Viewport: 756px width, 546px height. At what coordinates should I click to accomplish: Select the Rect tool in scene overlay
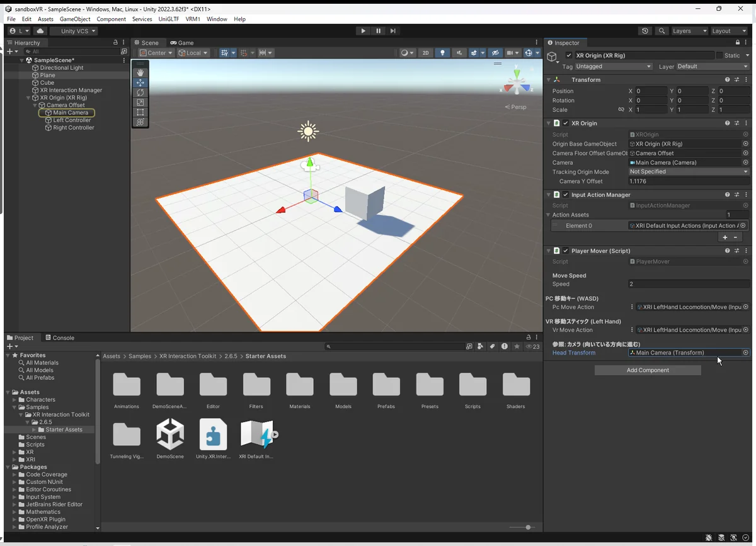[x=140, y=112]
